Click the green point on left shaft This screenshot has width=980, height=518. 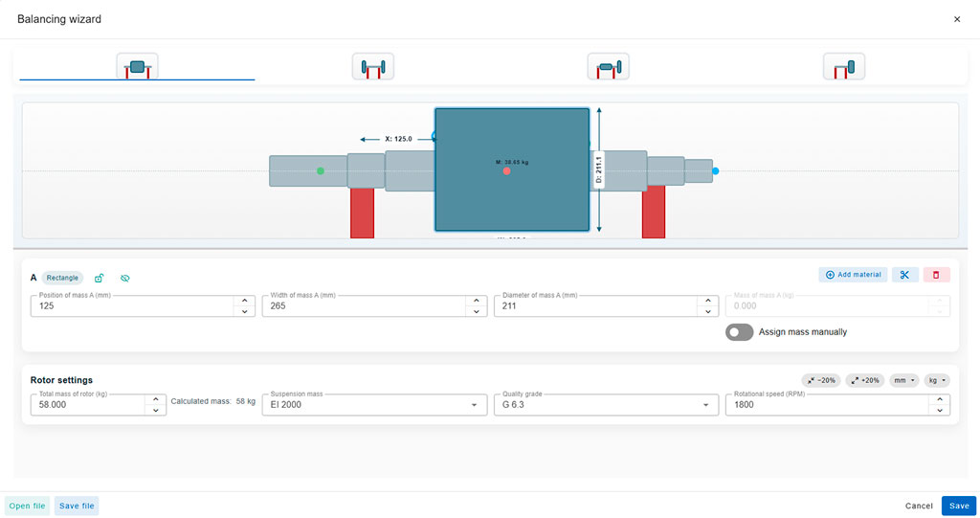coord(321,170)
